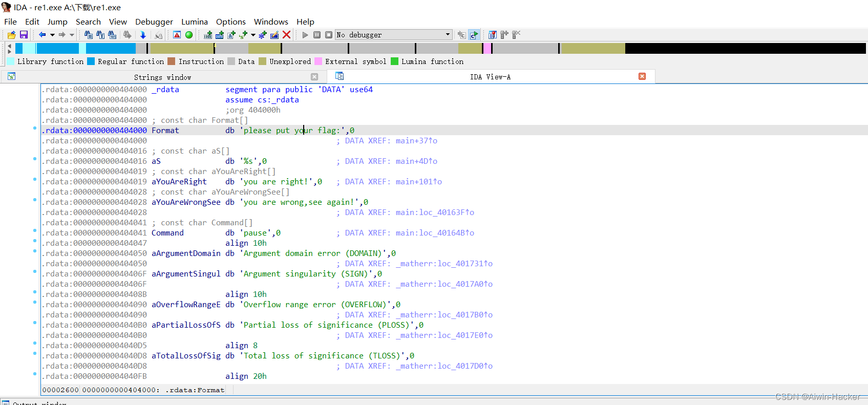Save database with the floppy disk icon

coord(24,35)
